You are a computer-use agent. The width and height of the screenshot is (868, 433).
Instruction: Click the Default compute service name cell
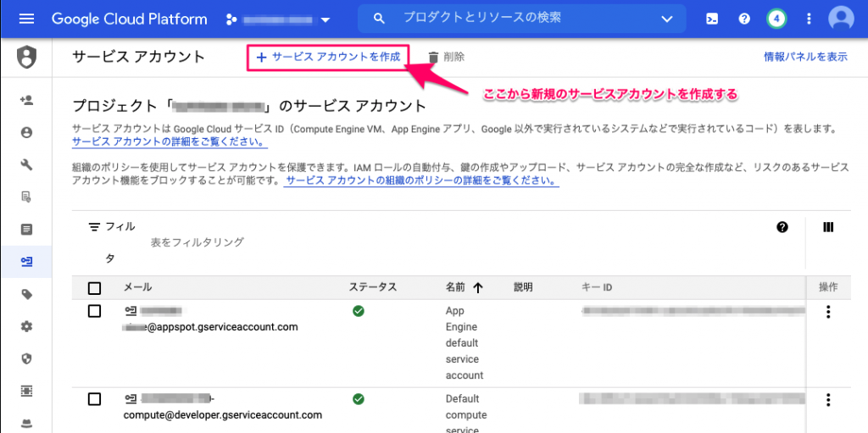click(x=466, y=414)
